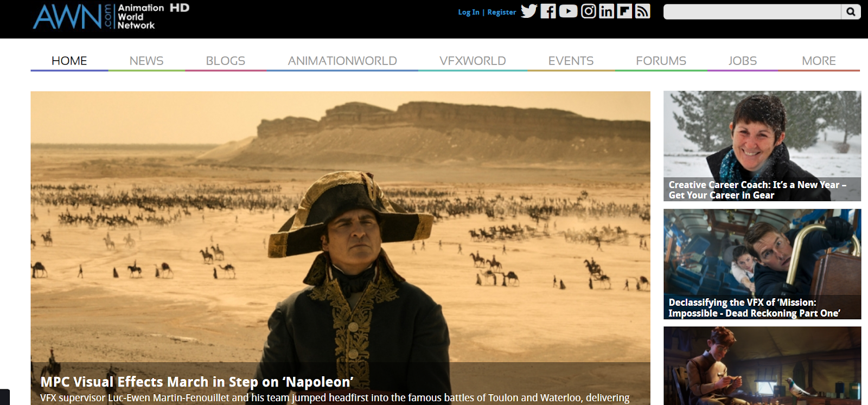This screenshot has width=868, height=405.
Task: Open the LinkedIn icon in the header
Action: 607,11
